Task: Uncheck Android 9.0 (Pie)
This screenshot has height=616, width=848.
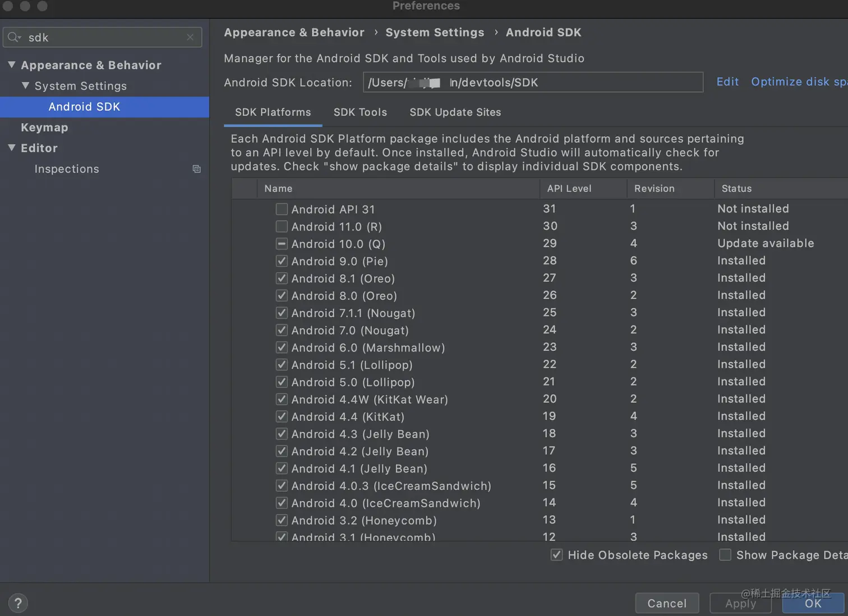Action: (282, 261)
